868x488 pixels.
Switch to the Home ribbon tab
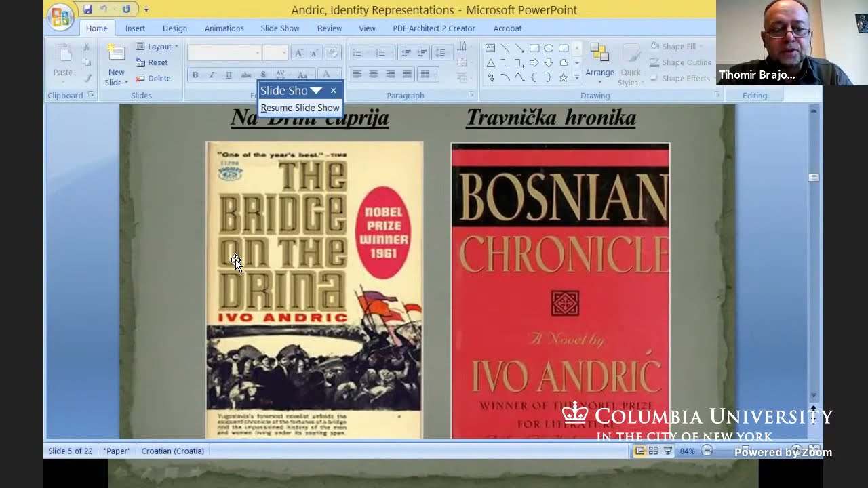(x=96, y=28)
